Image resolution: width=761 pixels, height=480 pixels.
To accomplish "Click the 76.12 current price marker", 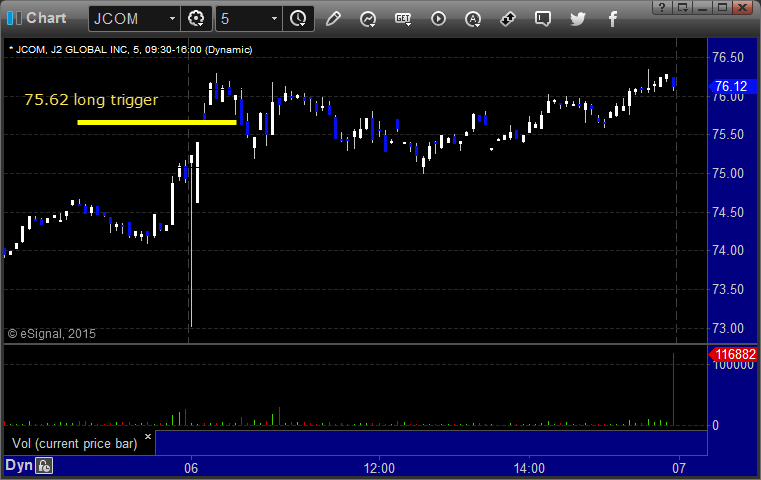I will pos(732,86).
